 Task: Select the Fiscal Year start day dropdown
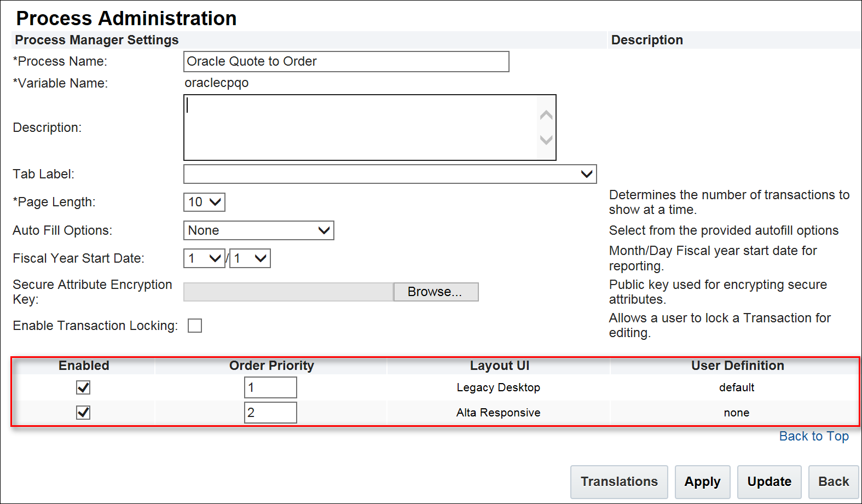[250, 258]
